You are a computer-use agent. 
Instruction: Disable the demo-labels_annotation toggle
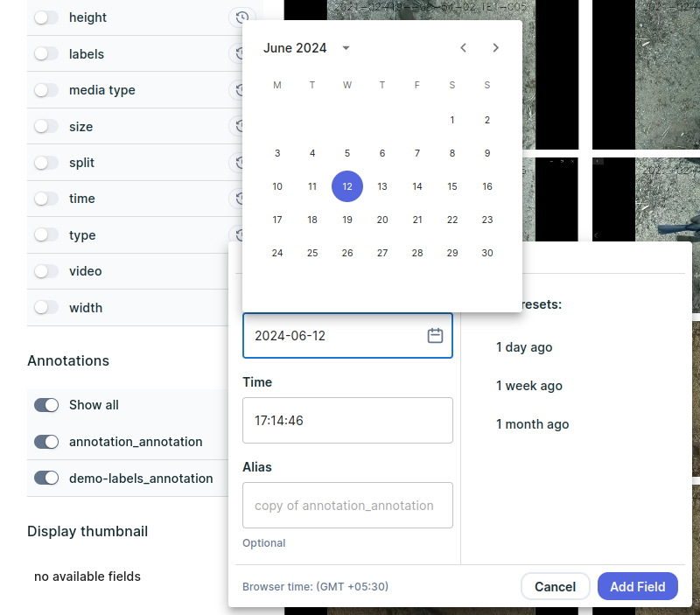coord(46,479)
